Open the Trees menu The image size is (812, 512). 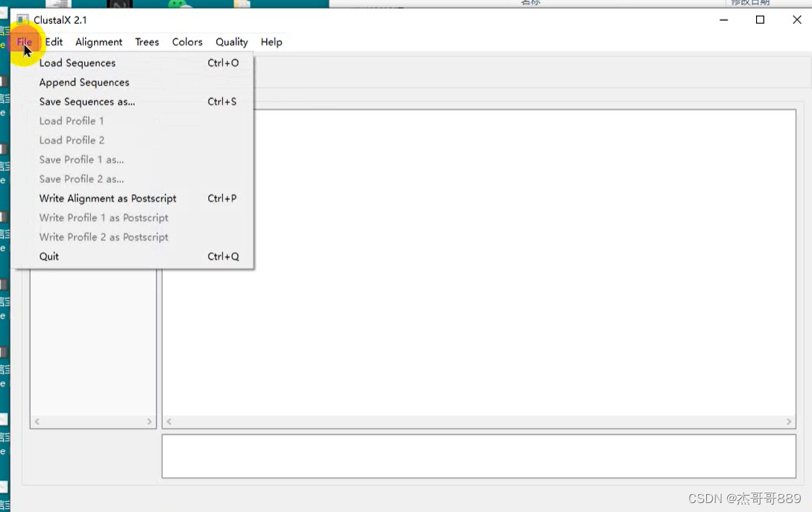point(147,42)
